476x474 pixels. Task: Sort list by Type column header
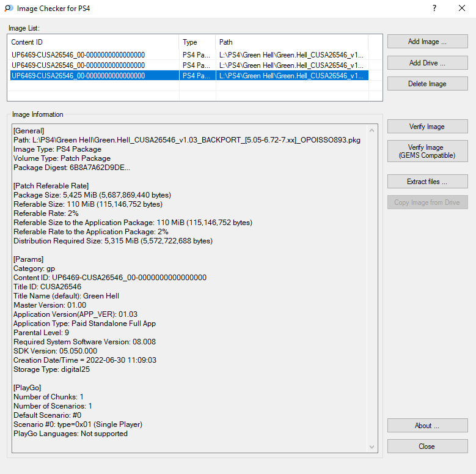click(197, 42)
